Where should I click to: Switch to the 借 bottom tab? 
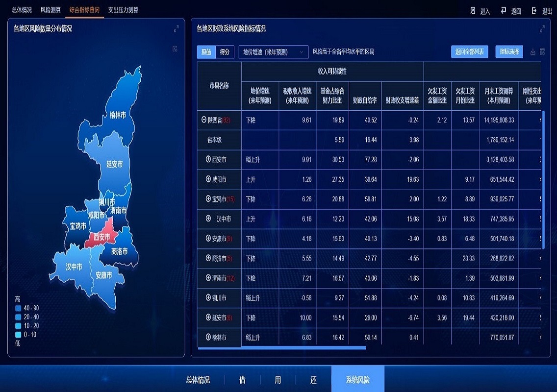click(242, 380)
